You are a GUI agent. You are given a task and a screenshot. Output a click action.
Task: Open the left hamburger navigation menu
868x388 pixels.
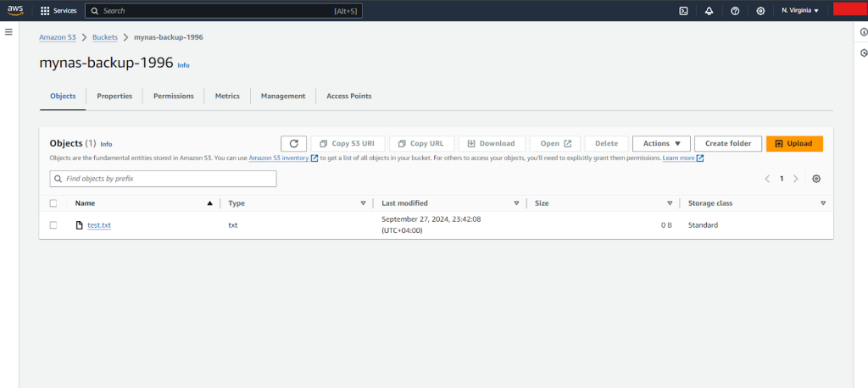[8, 31]
